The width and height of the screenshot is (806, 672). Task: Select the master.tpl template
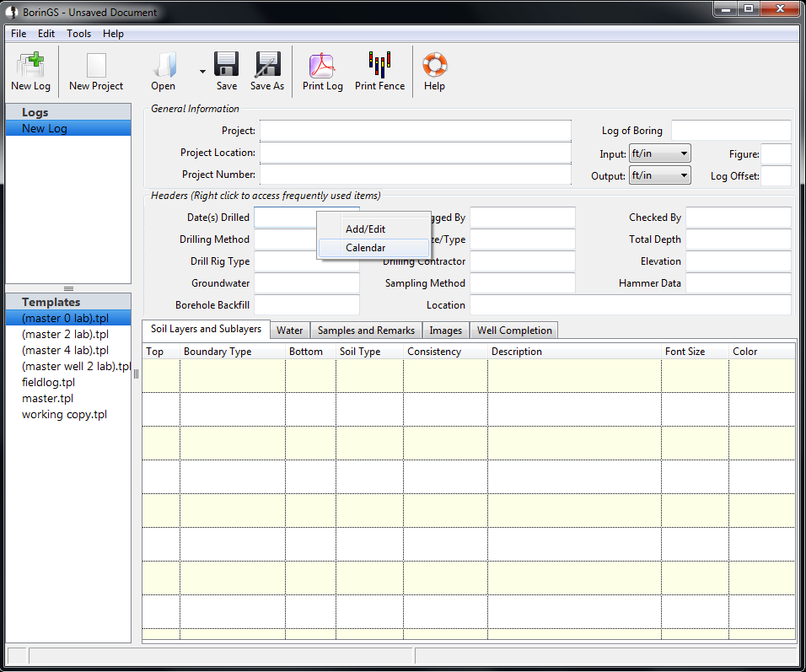click(x=68, y=398)
